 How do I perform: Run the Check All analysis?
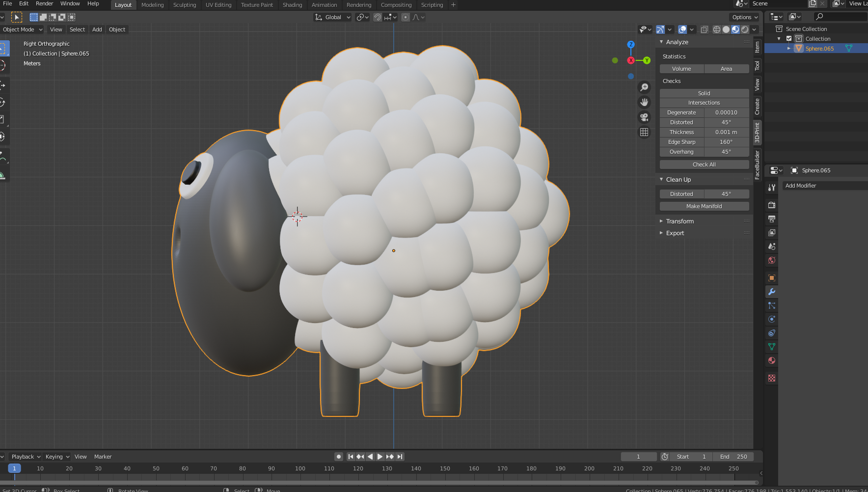click(x=704, y=164)
